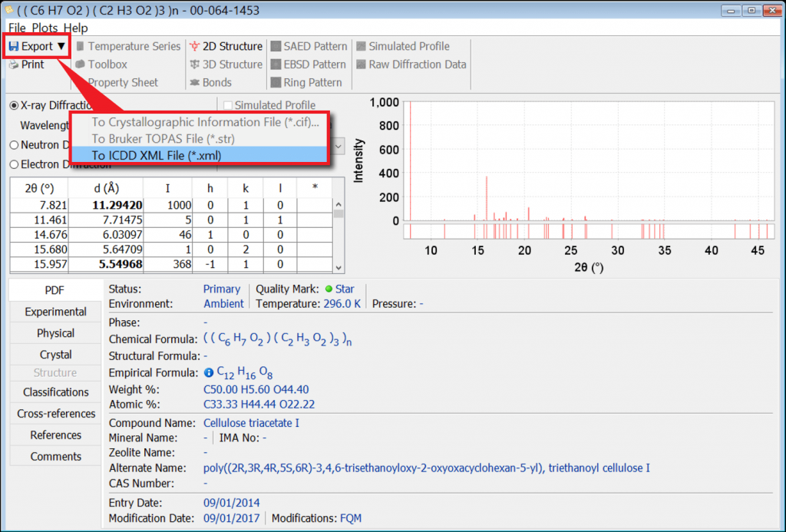
Task: Open the Help menu
Action: [75, 28]
